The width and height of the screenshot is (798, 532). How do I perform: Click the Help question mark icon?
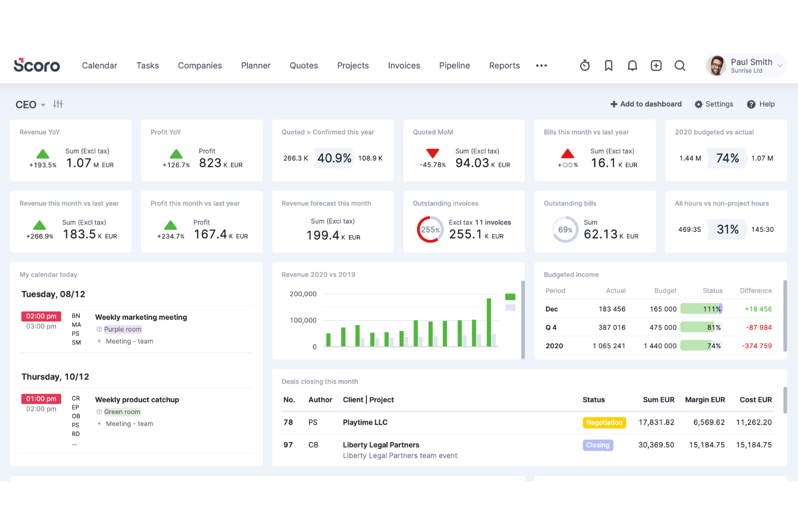coord(751,104)
